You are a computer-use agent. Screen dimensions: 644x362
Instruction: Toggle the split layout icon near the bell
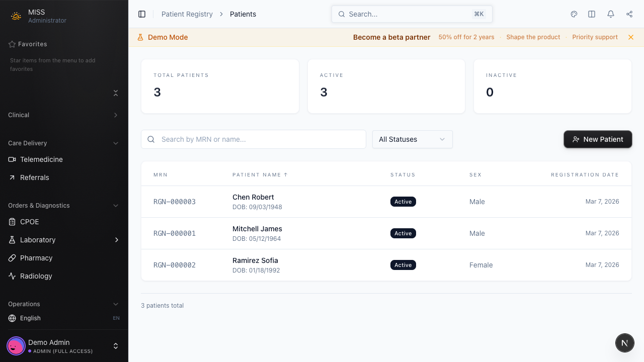coord(592,14)
